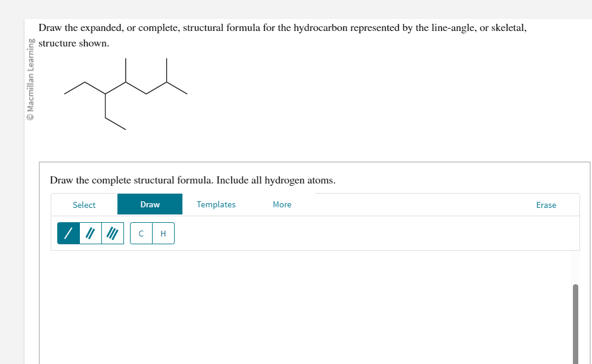Open the More menu

(281, 204)
